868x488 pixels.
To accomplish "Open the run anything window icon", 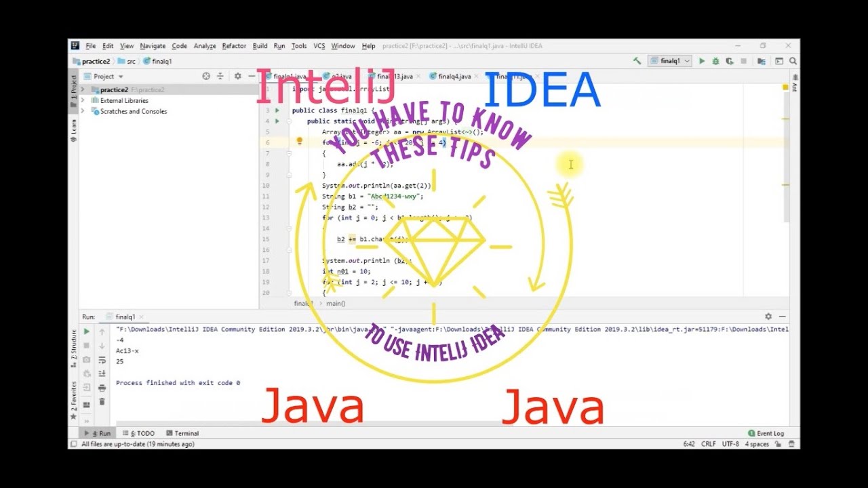I will click(779, 61).
